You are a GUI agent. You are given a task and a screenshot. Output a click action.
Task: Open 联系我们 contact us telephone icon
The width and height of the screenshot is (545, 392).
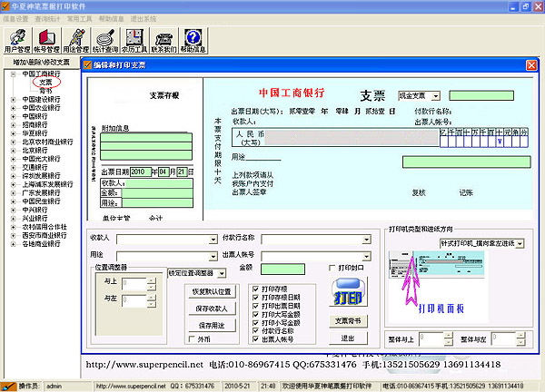pos(163,41)
